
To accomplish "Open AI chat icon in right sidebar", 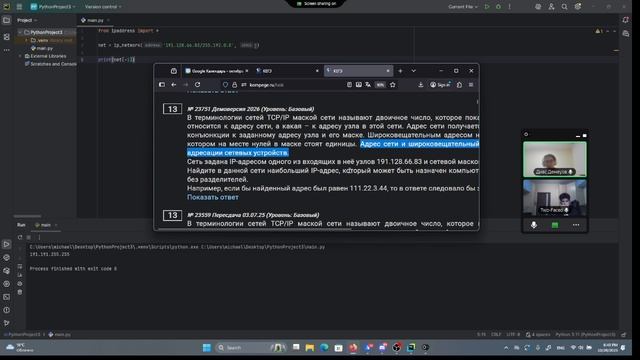I will (x=625, y=34).
